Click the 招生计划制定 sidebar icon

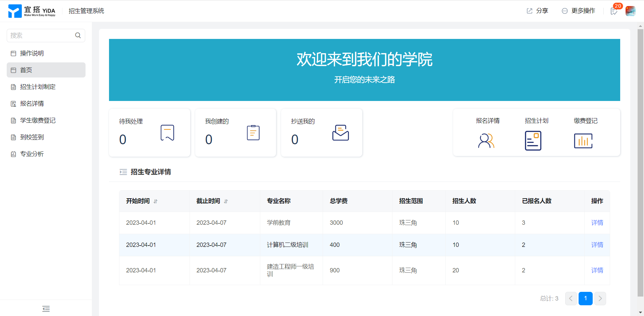point(13,87)
